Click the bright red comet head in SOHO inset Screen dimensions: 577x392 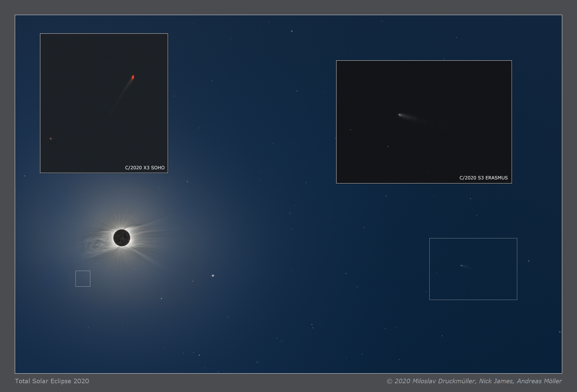pos(133,77)
